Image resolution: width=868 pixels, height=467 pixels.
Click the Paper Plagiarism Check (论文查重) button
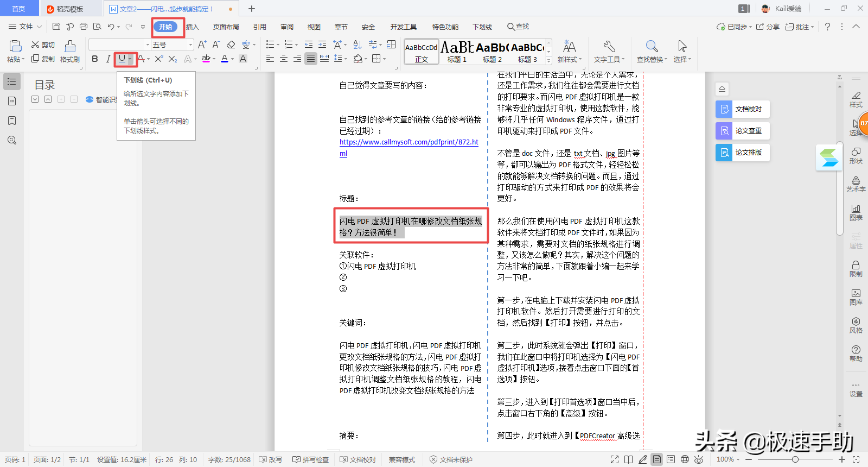coord(742,131)
